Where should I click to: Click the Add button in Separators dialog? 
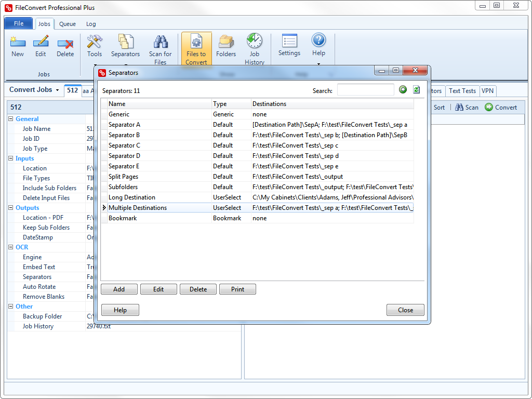(119, 289)
